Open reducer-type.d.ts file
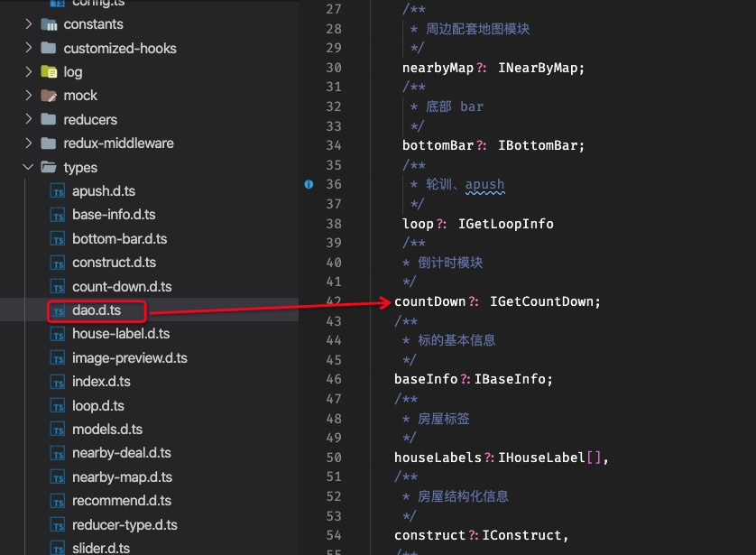The height and width of the screenshot is (555, 756). 124,524
